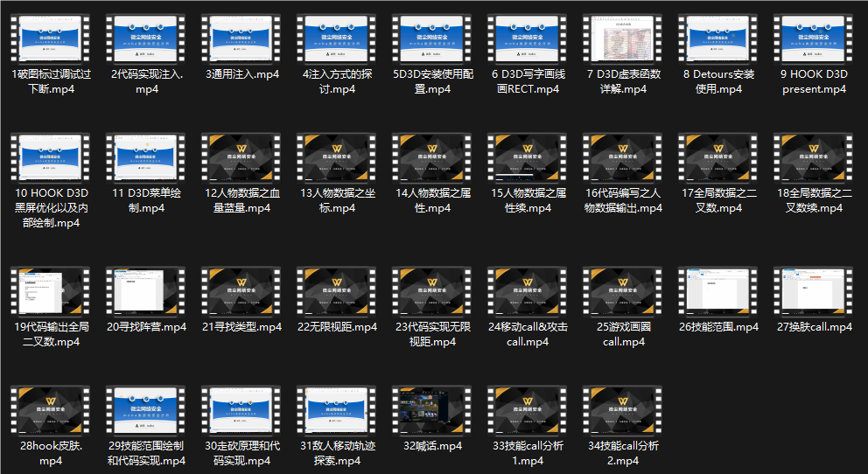Click the 3通用注入.mp4 video icon
Screen dimensions: 868x474
tap(241, 38)
